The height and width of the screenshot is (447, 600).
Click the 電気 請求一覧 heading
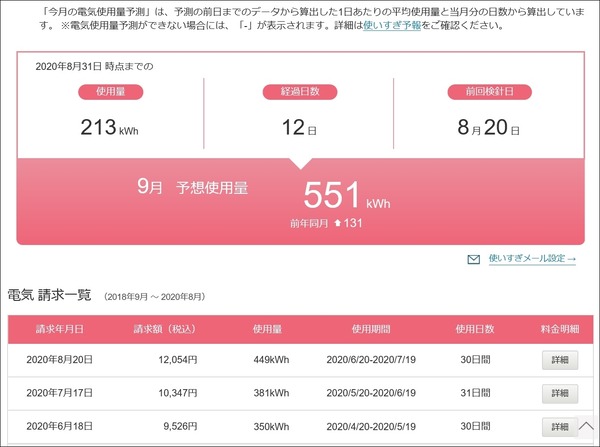pyautogui.click(x=49, y=295)
